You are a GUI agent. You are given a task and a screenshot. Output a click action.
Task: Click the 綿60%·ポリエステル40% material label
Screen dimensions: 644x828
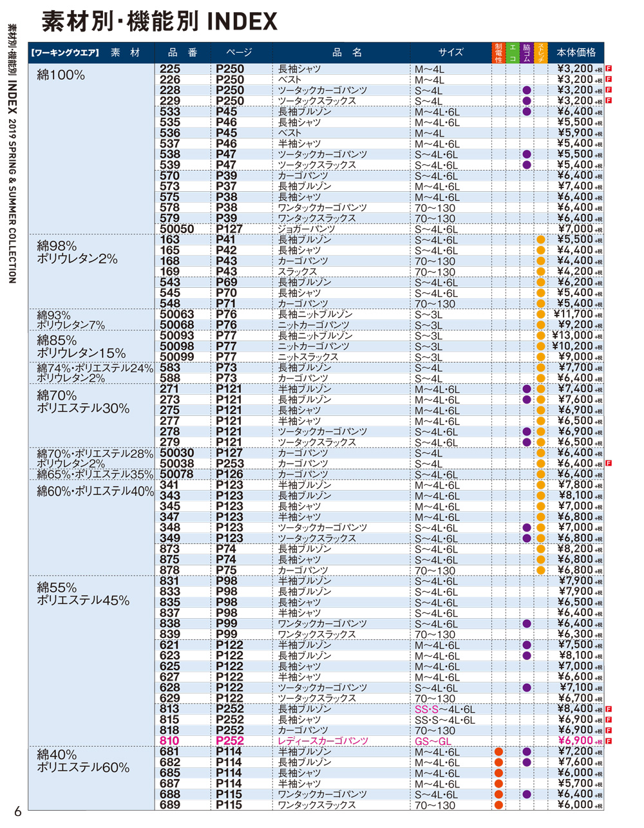(x=95, y=491)
